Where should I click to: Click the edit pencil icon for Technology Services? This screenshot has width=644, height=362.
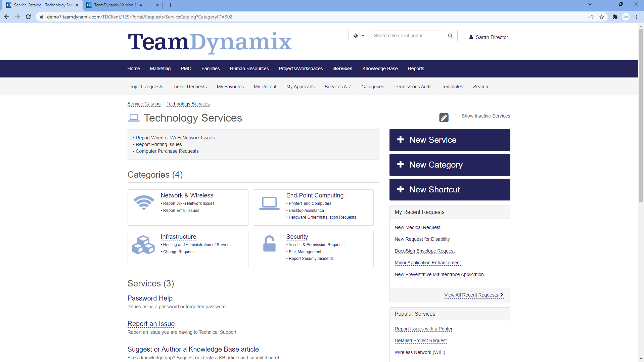(x=443, y=118)
